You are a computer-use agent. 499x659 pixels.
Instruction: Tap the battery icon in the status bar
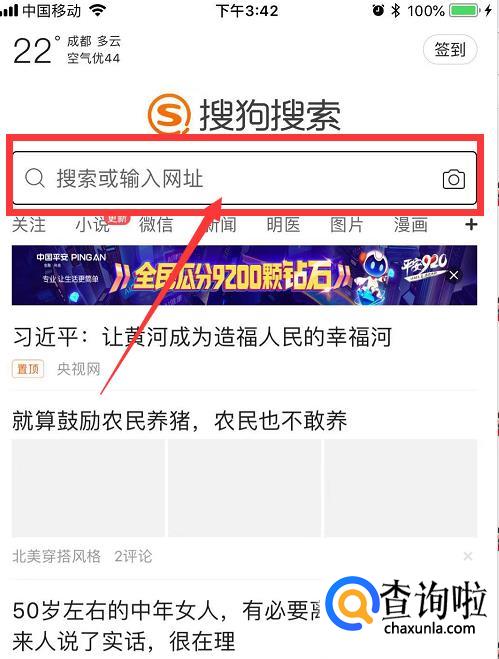click(x=464, y=10)
